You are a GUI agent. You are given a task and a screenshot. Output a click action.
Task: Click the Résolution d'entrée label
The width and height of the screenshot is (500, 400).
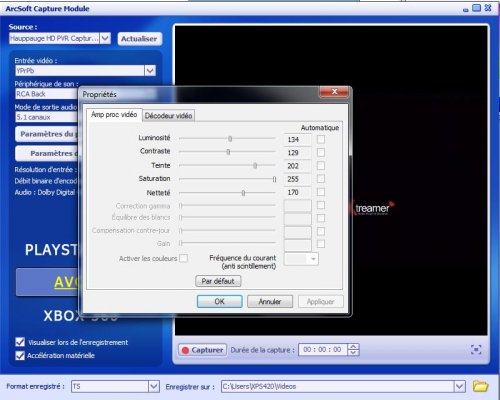tap(46, 170)
